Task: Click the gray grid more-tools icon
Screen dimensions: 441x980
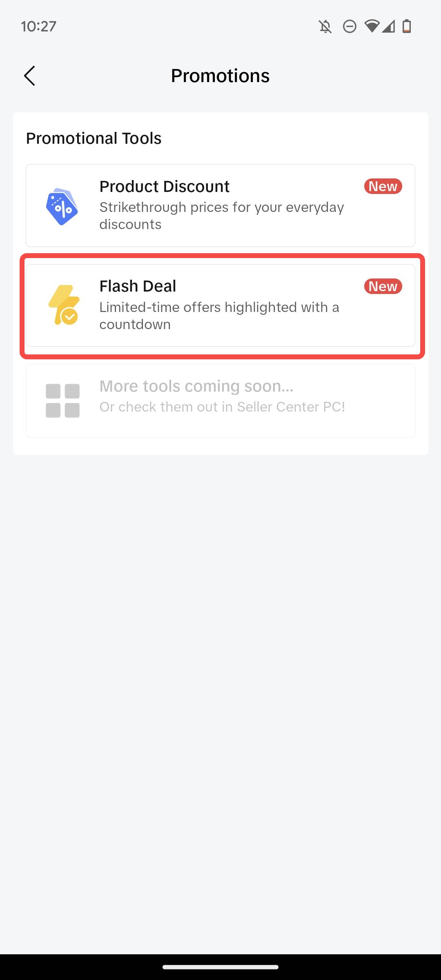Action: 62,401
